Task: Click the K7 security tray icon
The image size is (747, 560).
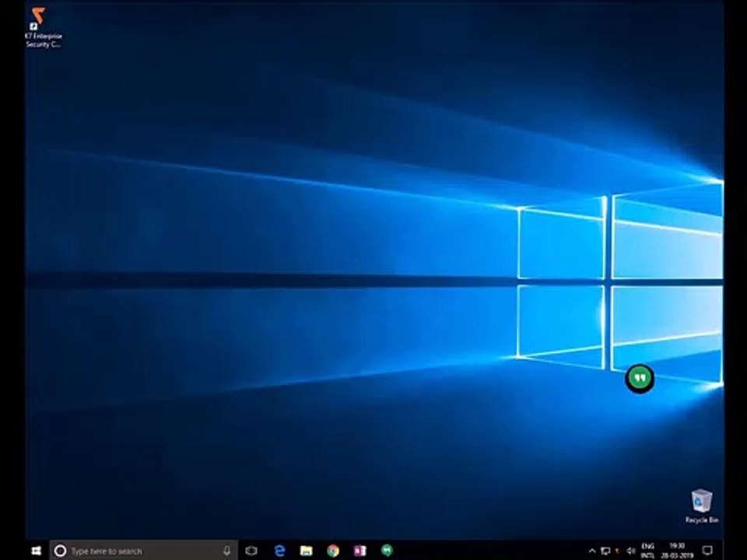Action: 618,551
